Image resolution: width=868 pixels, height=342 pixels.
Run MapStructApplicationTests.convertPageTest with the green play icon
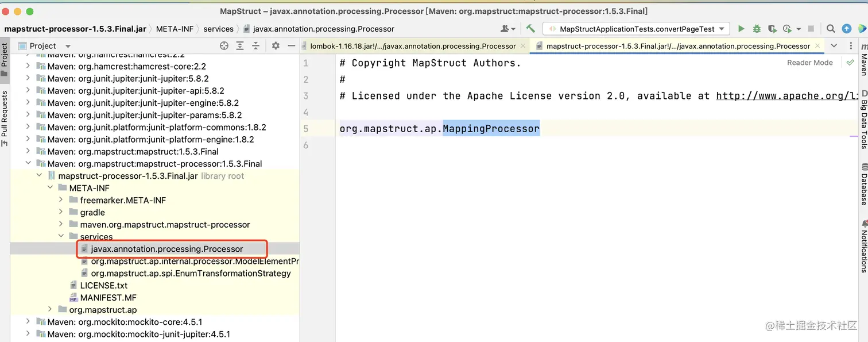point(741,28)
